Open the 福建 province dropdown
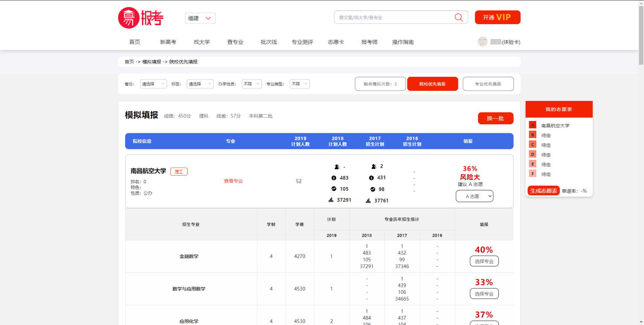The image size is (644, 325). pyautogui.click(x=200, y=18)
